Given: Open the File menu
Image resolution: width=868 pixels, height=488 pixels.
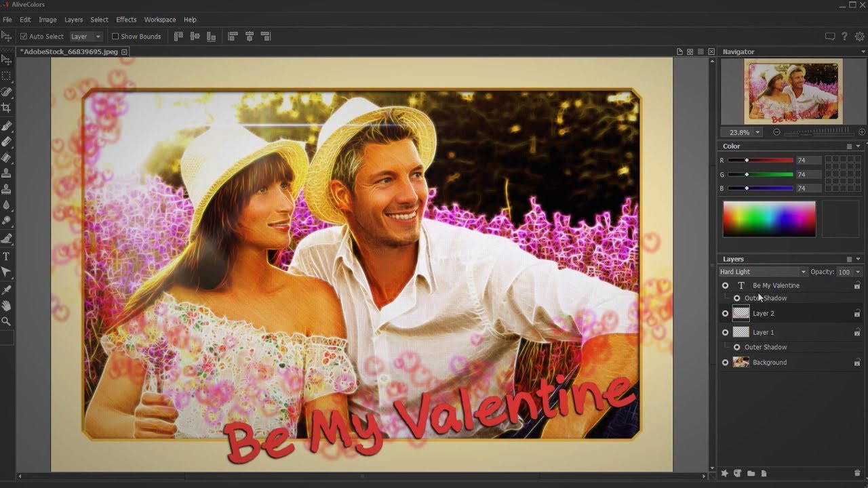Looking at the screenshot, I should tap(7, 20).
